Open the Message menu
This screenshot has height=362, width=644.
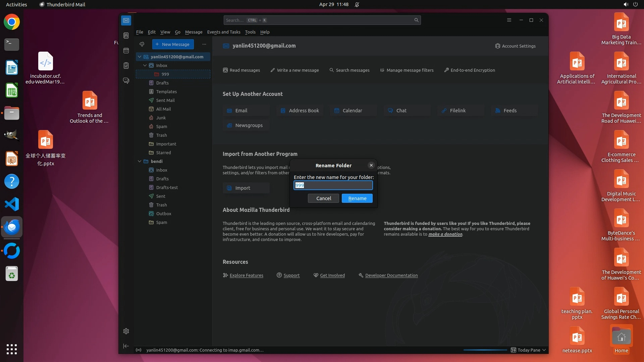(194, 32)
